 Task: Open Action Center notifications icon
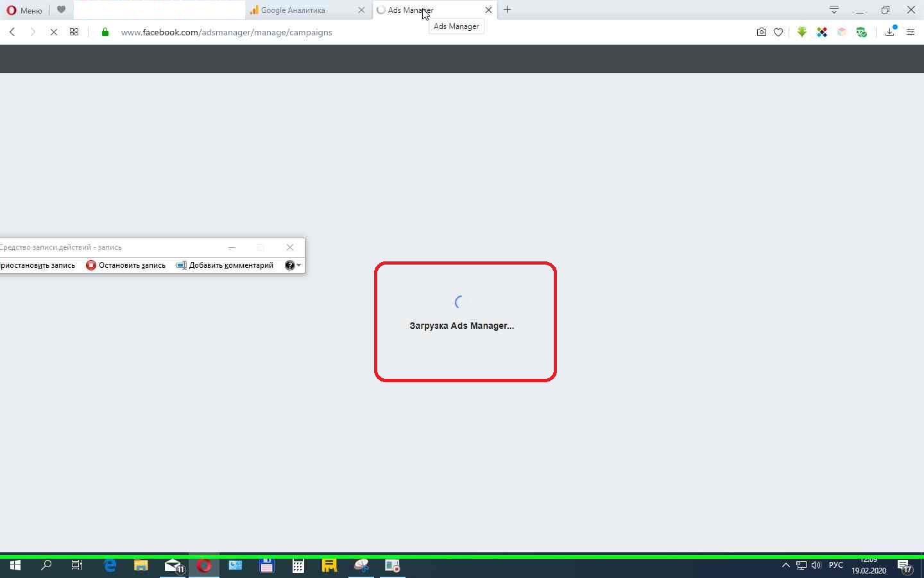click(905, 566)
